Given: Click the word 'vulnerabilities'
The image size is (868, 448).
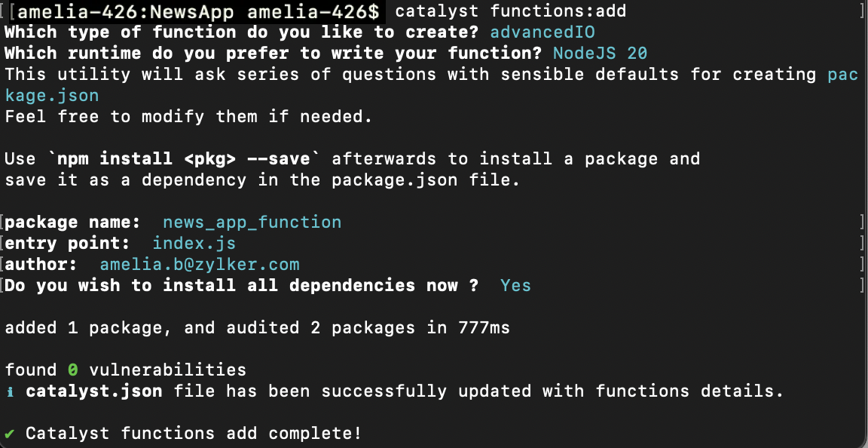Looking at the screenshot, I should pos(168,370).
